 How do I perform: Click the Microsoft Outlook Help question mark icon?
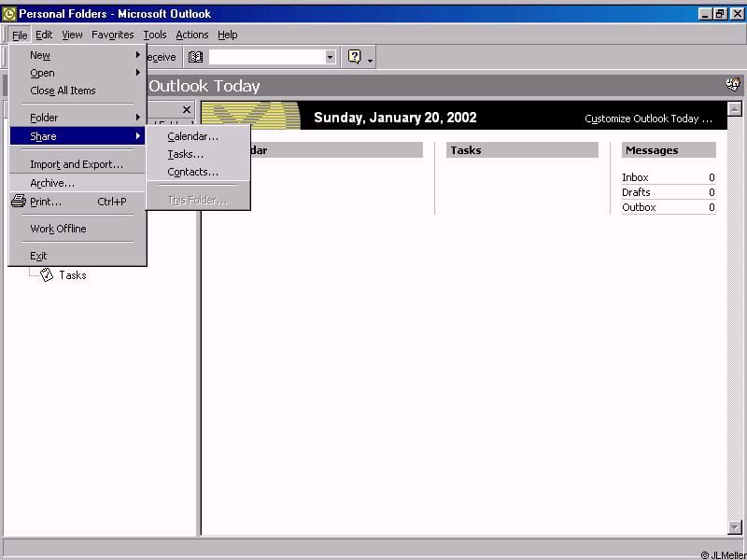[354, 57]
